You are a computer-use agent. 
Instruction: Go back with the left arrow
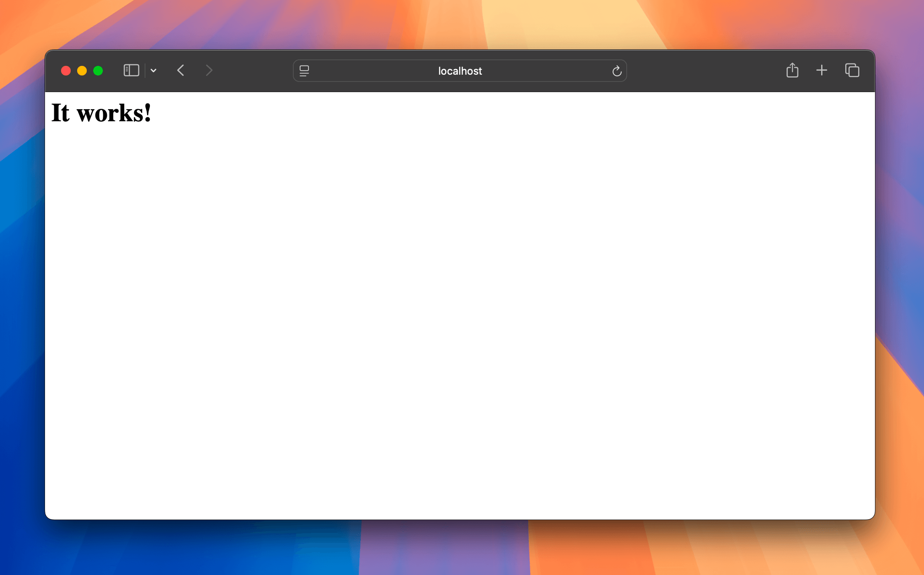pos(181,71)
